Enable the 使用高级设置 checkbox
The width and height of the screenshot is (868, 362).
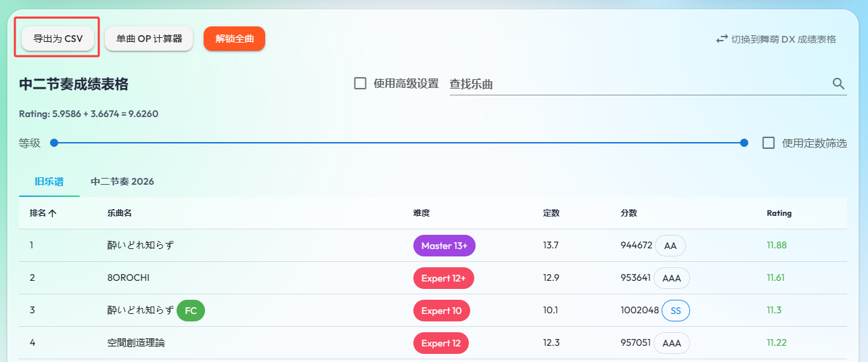pos(361,84)
